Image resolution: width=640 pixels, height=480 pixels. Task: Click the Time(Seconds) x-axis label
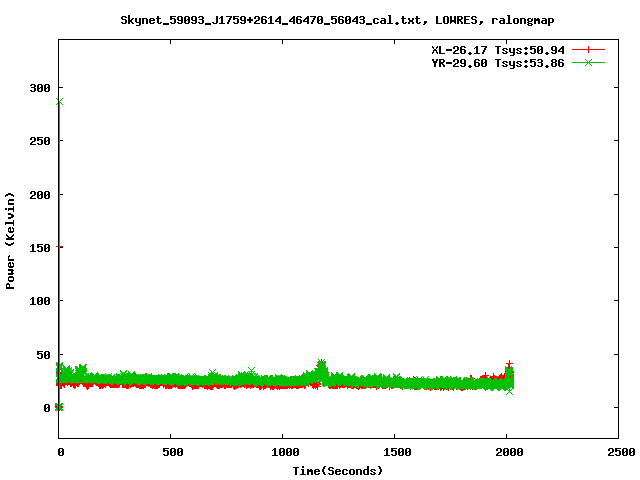tap(338, 471)
